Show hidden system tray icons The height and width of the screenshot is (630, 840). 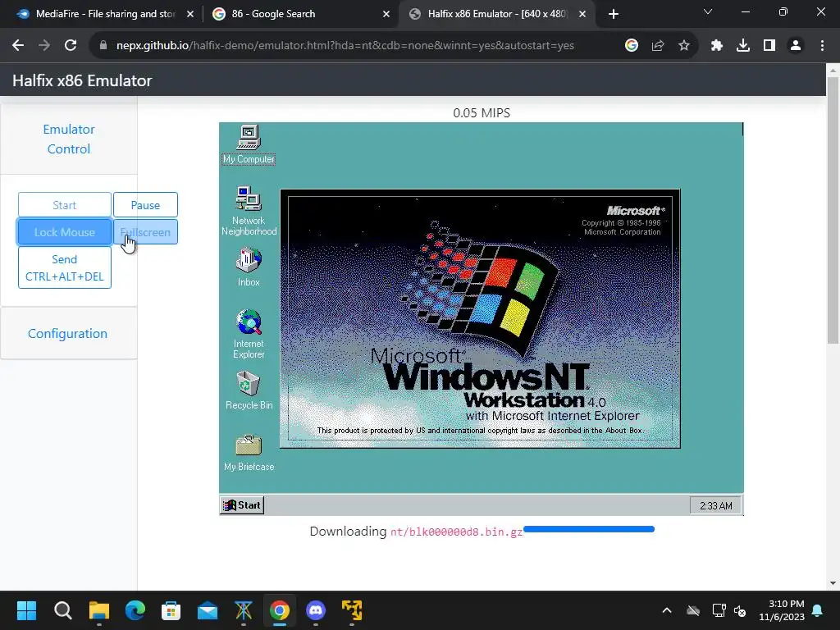pos(667,610)
